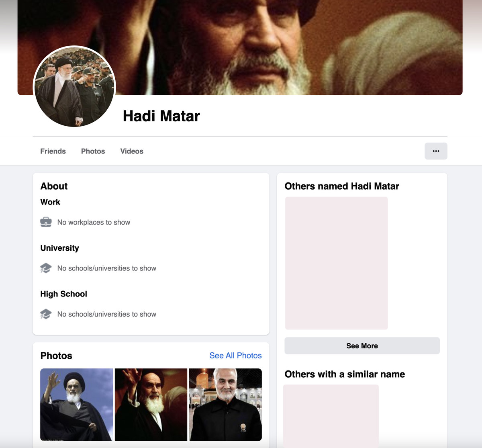The height and width of the screenshot is (448, 482).
Task: Click the placeholder card under Others with a similar name
Action: click(x=331, y=416)
